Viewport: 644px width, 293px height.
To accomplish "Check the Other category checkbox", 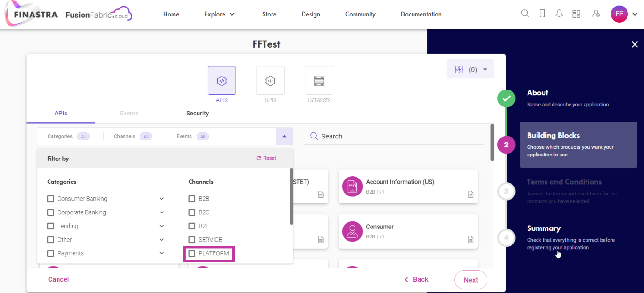I will tap(51, 240).
